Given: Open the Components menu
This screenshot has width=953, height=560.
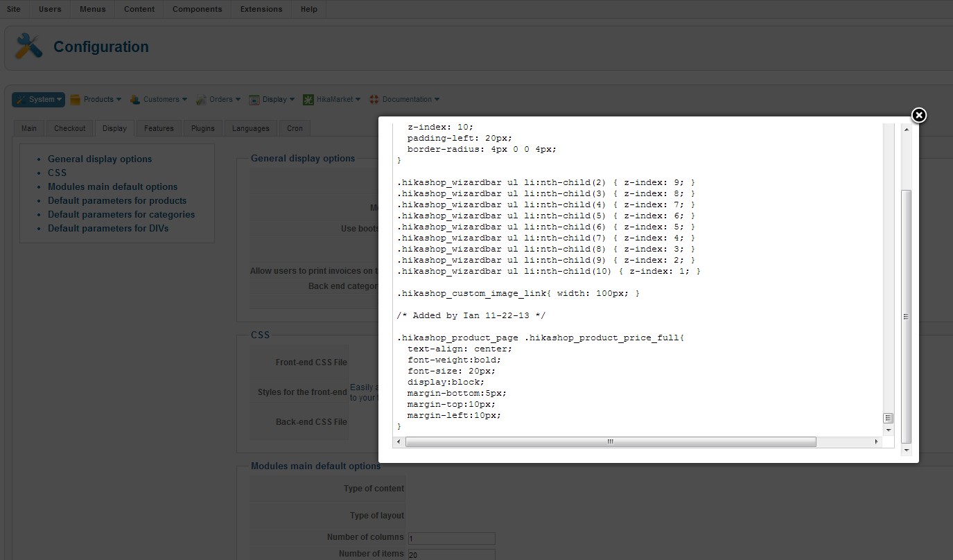Looking at the screenshot, I should [197, 9].
